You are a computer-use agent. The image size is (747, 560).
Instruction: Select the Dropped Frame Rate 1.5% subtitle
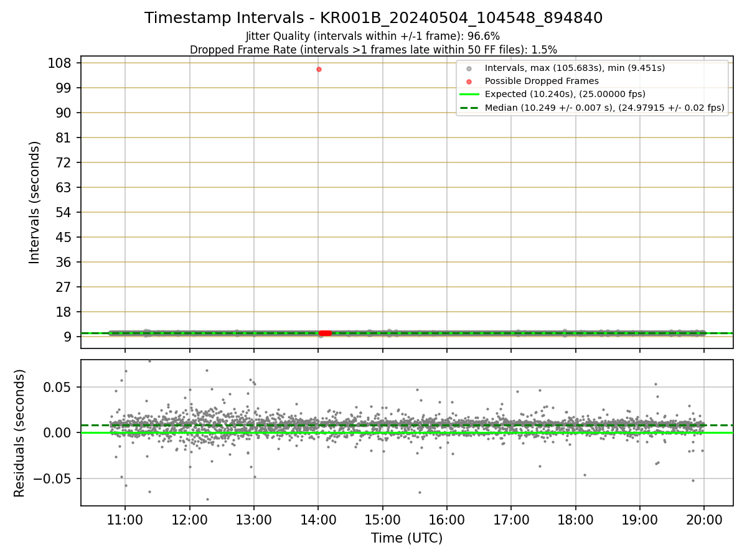click(x=374, y=49)
